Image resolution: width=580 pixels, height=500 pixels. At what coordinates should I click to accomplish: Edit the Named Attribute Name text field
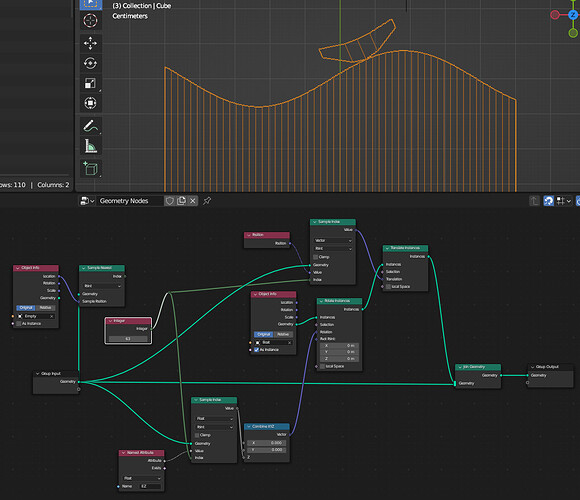150,486
